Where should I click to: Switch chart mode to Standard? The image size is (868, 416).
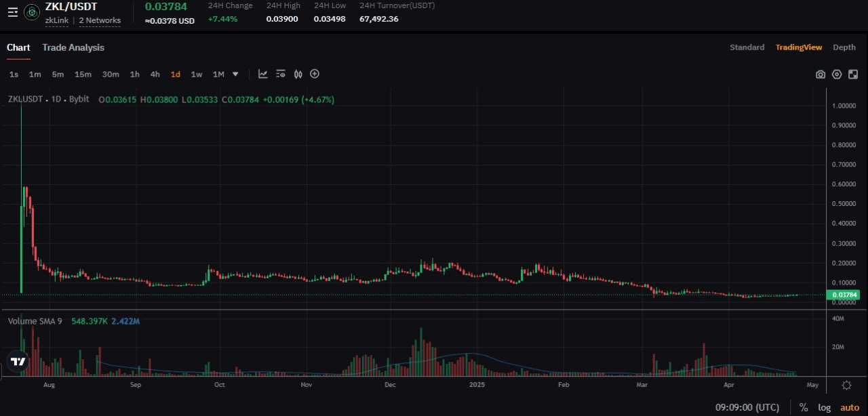point(747,47)
